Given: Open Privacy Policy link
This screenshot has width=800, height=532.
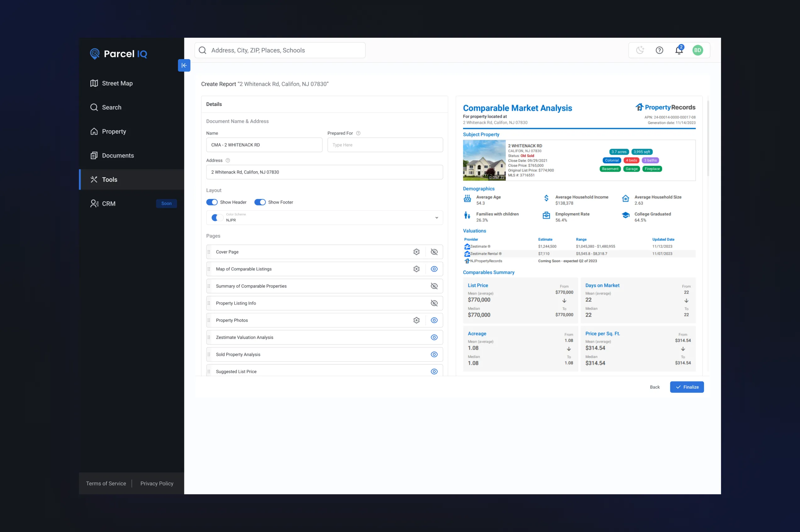Looking at the screenshot, I should [157, 484].
